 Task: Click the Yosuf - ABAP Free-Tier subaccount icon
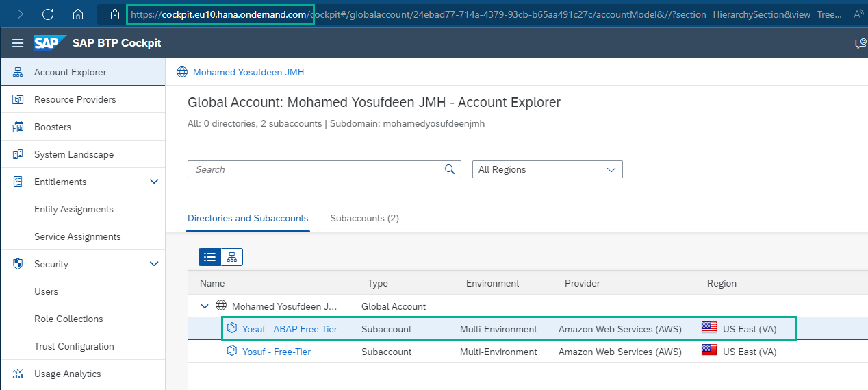pos(231,329)
